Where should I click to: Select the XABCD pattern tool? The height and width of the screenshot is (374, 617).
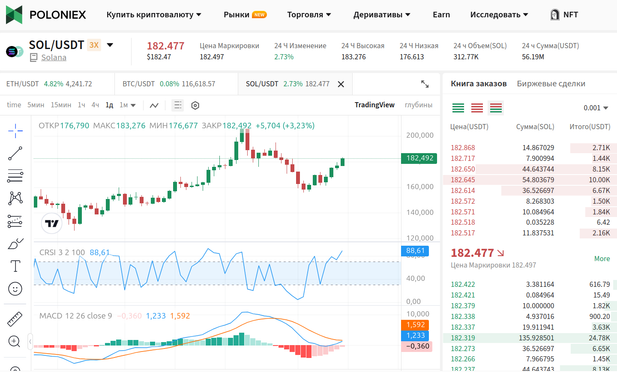(15, 198)
